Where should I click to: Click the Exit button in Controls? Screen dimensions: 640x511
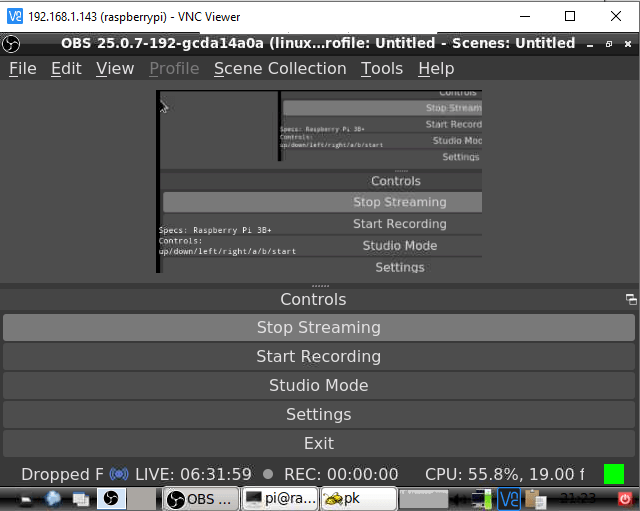[319, 443]
